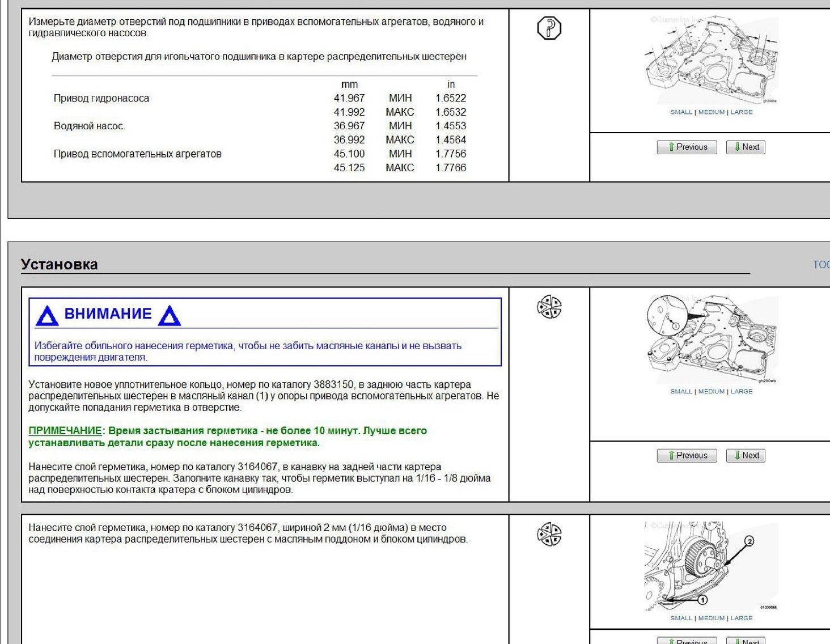Image resolution: width=830 pixels, height=644 pixels.
Task: Select MEDIUM size for o-ring installation image
Action: [x=712, y=392]
